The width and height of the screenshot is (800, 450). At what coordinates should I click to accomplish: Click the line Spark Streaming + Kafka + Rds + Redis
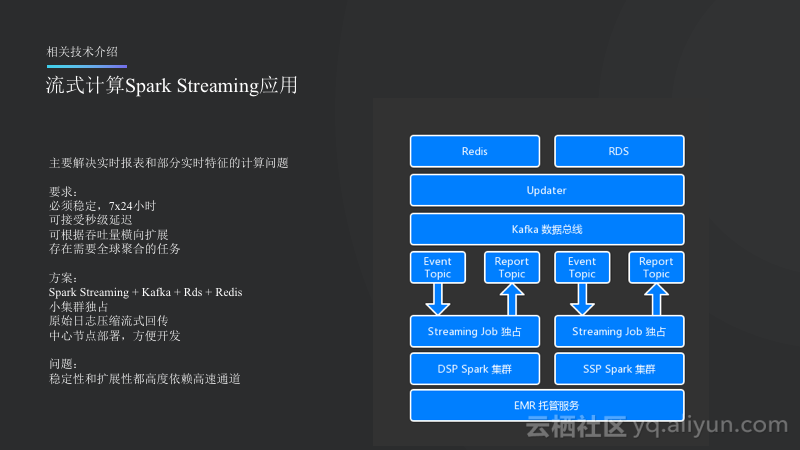(x=145, y=292)
